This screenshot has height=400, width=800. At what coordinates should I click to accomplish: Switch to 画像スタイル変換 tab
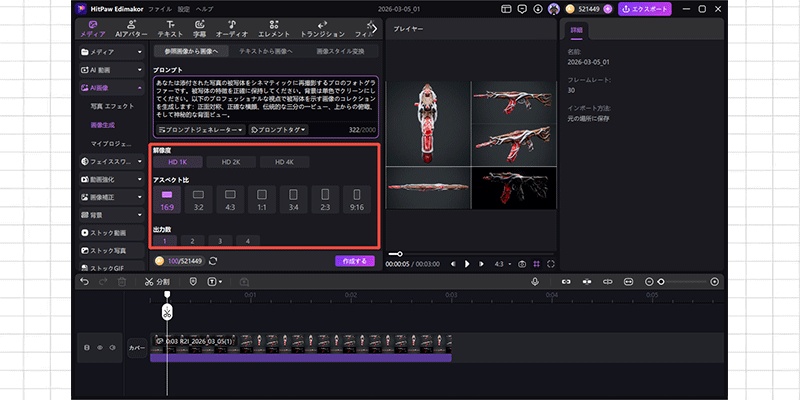[340, 51]
